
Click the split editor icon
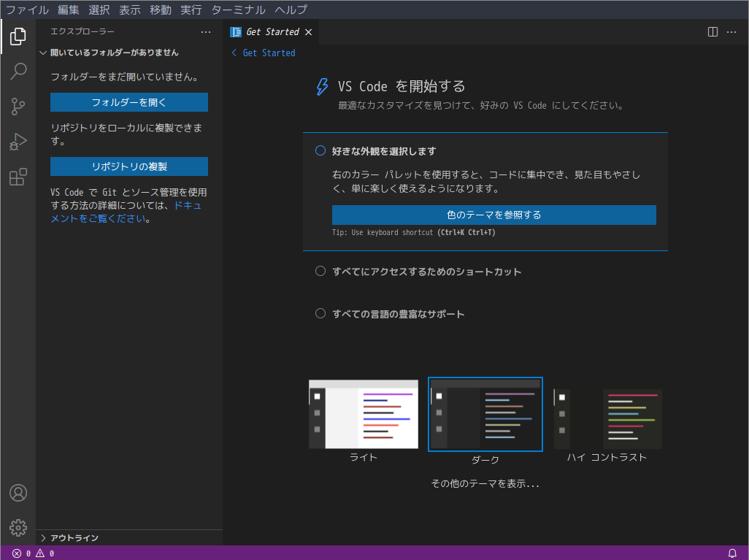712,32
